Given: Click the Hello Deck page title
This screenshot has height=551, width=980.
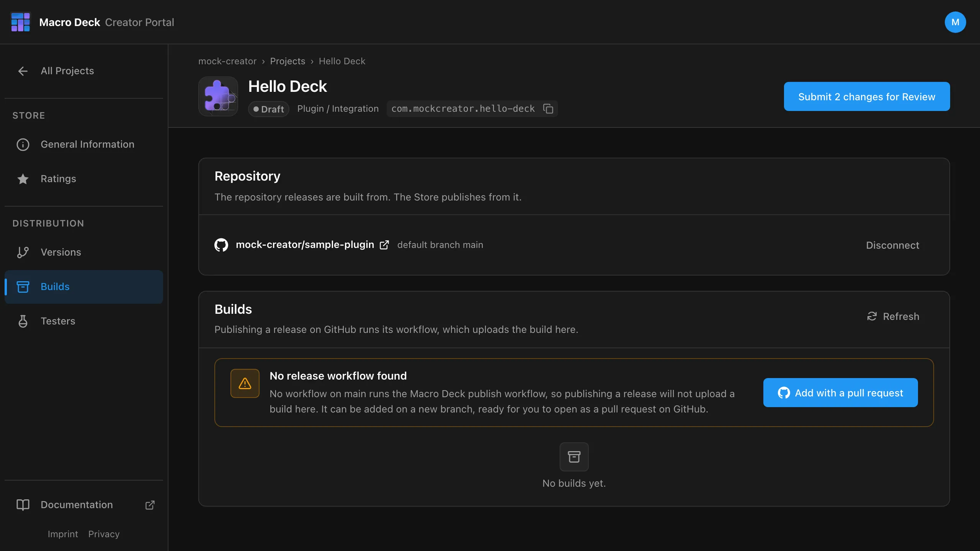Looking at the screenshot, I should (x=287, y=86).
